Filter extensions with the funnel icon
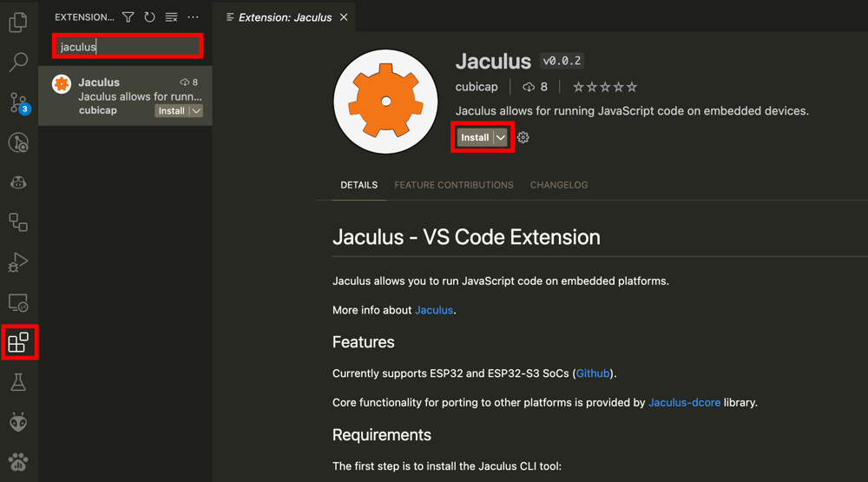This screenshot has width=868, height=482. click(x=128, y=17)
